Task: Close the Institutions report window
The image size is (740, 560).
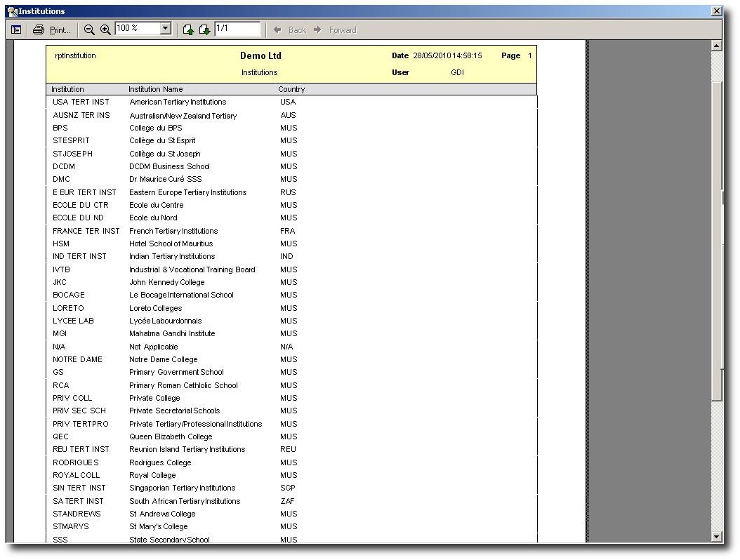Action: coord(716,11)
